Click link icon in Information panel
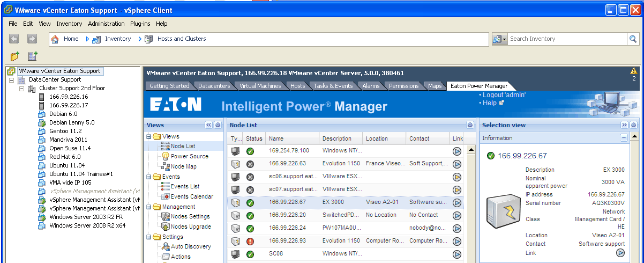The height and width of the screenshot is (263, 644). click(620, 252)
